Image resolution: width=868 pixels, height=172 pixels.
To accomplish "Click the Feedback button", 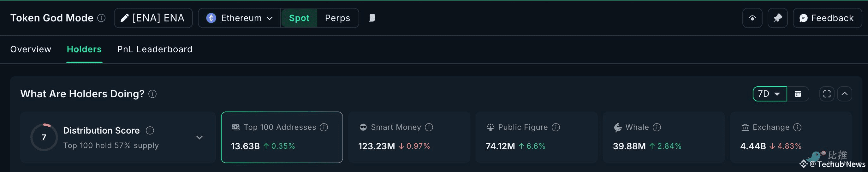I will 827,18.
